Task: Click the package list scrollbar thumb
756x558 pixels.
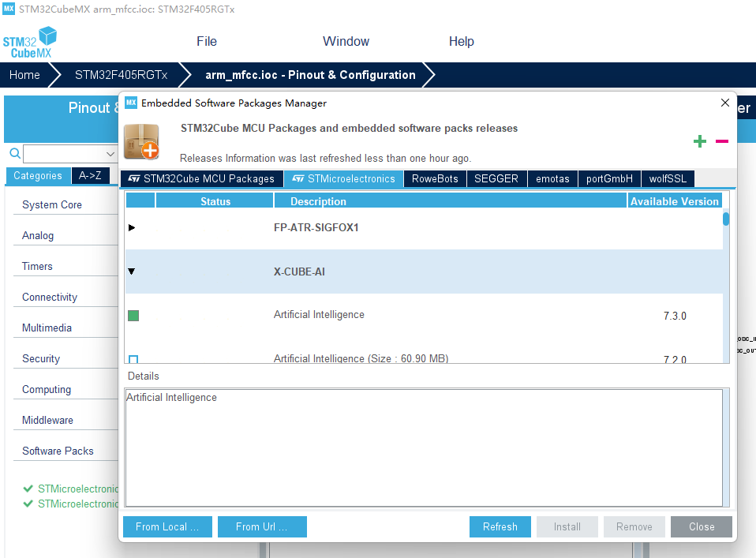Action: click(726, 219)
